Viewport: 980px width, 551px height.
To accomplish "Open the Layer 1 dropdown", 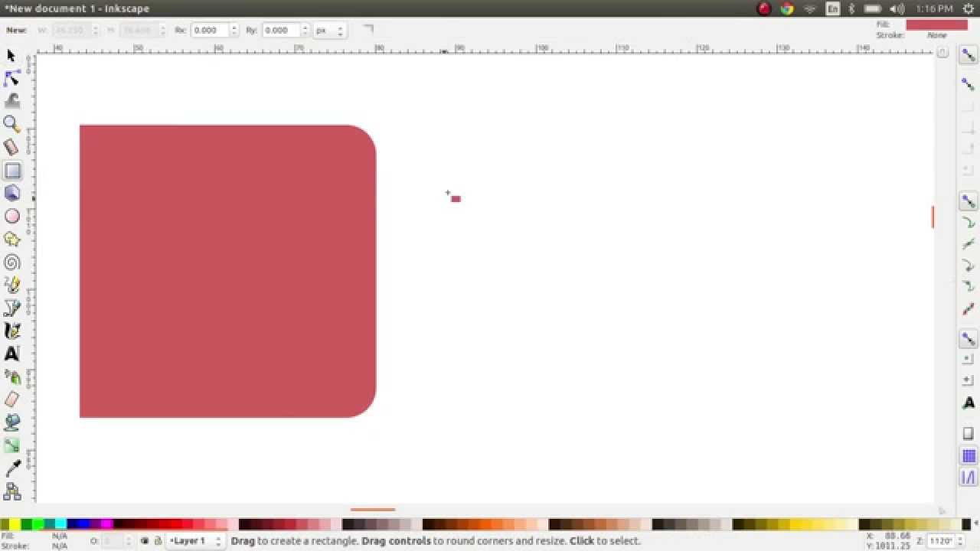I will click(x=196, y=541).
